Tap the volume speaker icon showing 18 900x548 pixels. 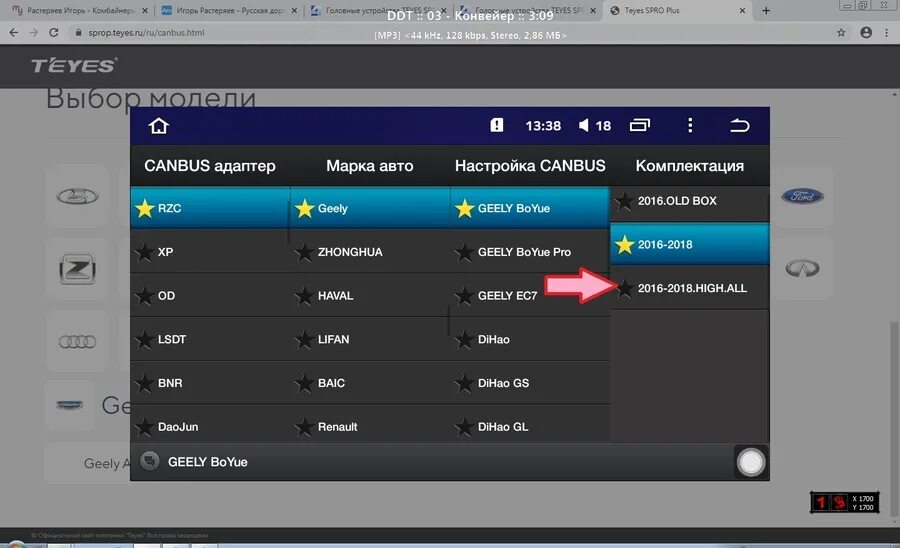pos(584,125)
